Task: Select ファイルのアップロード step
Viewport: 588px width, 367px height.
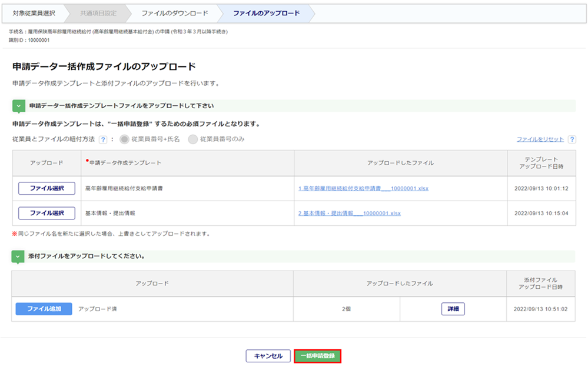Action: (x=266, y=13)
